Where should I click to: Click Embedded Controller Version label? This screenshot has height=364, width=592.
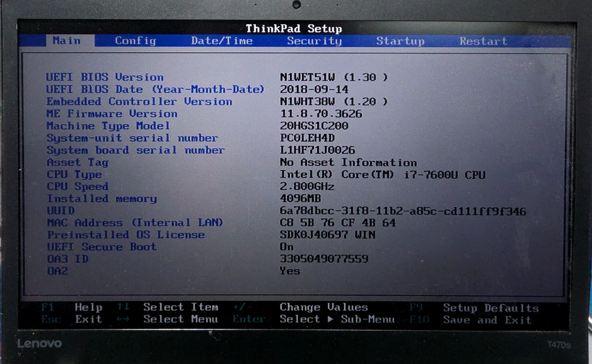point(139,102)
